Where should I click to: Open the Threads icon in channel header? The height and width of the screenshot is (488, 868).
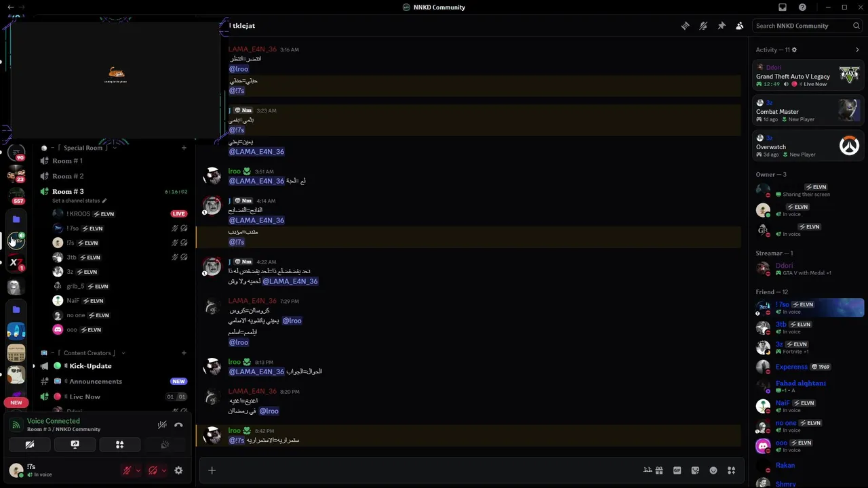(x=685, y=26)
